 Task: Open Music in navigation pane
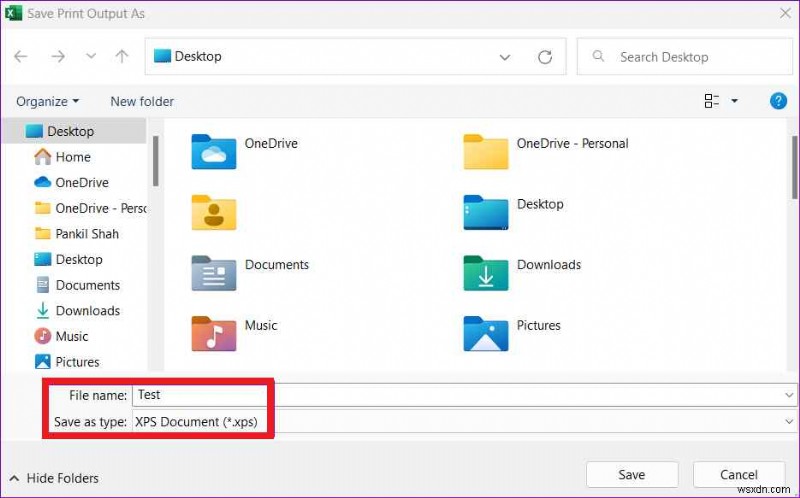pyautogui.click(x=61, y=336)
